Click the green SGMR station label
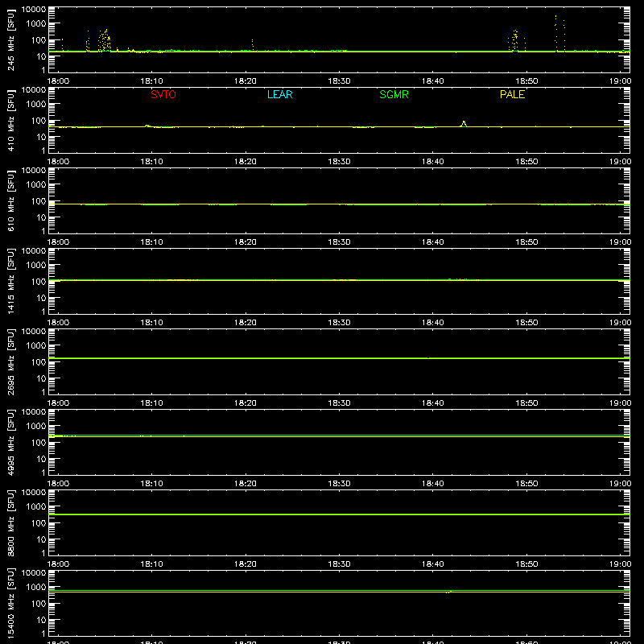 394,94
